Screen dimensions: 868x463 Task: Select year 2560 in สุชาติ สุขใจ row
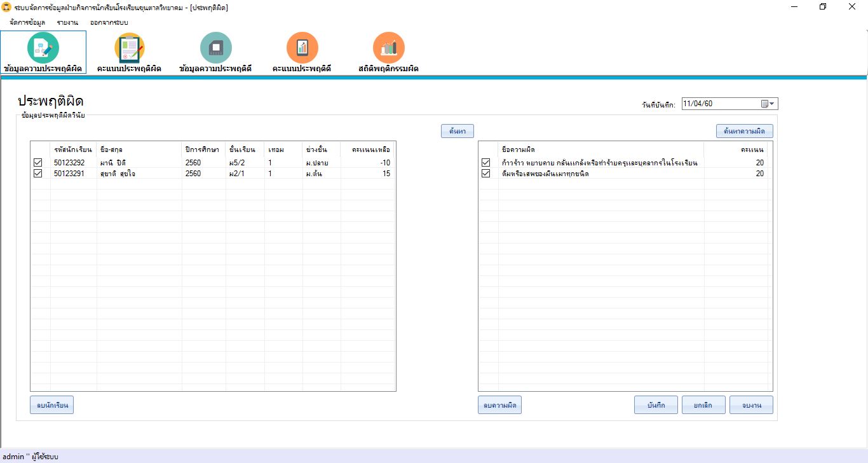[203, 173]
